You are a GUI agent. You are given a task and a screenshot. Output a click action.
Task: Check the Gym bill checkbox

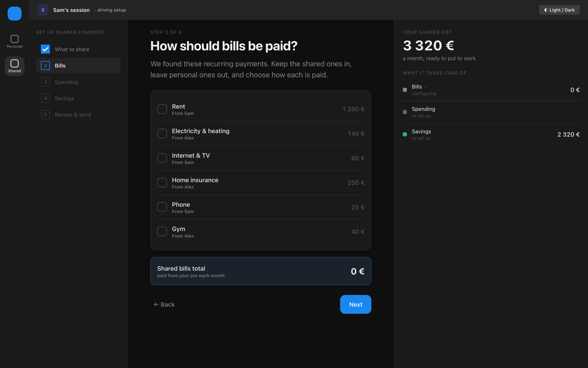[x=162, y=231]
